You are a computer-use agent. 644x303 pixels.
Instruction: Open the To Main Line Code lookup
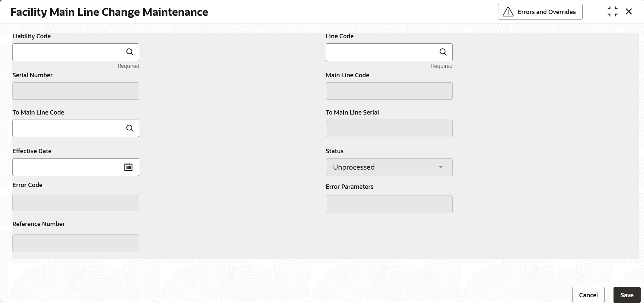[x=130, y=128]
